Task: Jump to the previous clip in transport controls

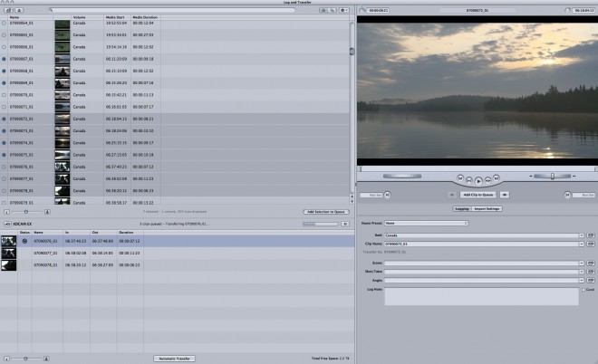Action: tap(460, 177)
